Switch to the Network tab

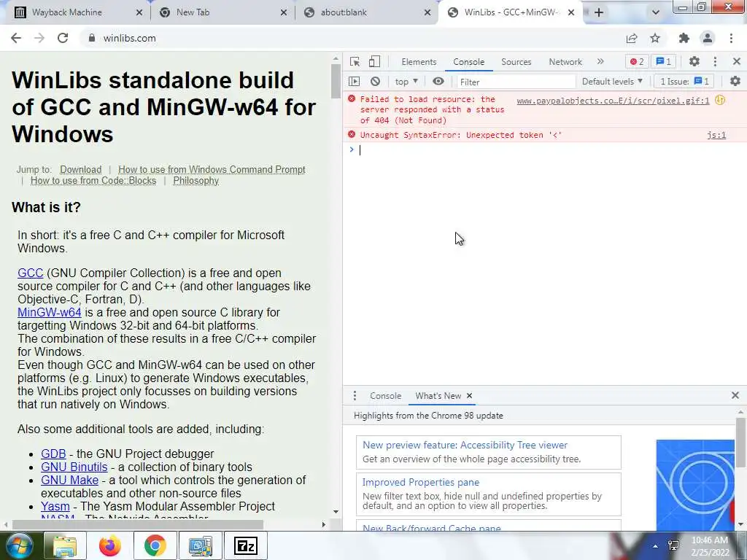[x=565, y=62]
